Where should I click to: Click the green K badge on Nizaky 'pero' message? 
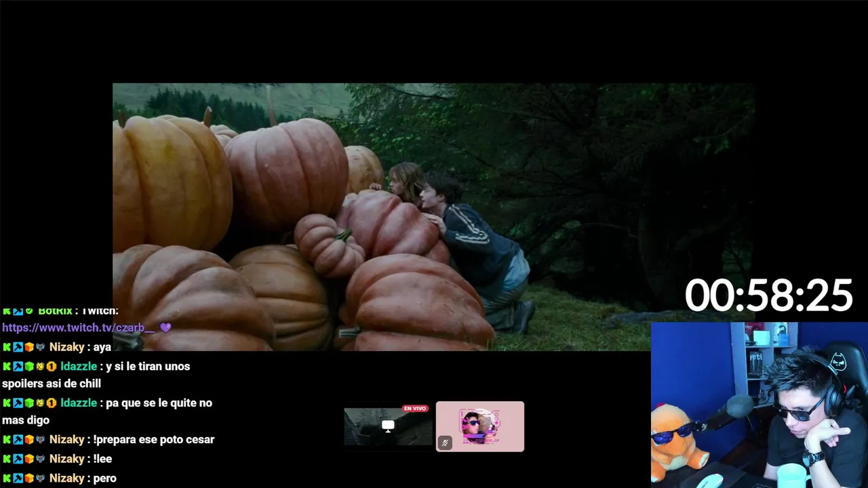point(7,478)
